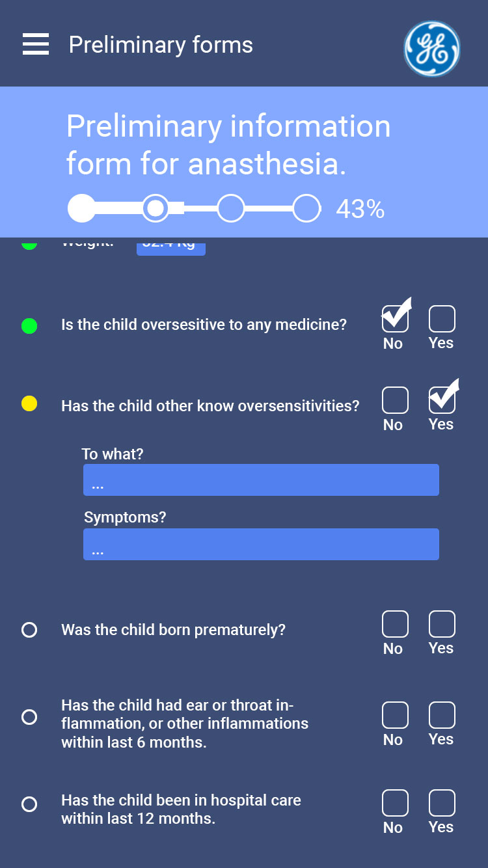This screenshot has width=488, height=868.
Task: Go to the first progress step
Action: click(x=81, y=208)
